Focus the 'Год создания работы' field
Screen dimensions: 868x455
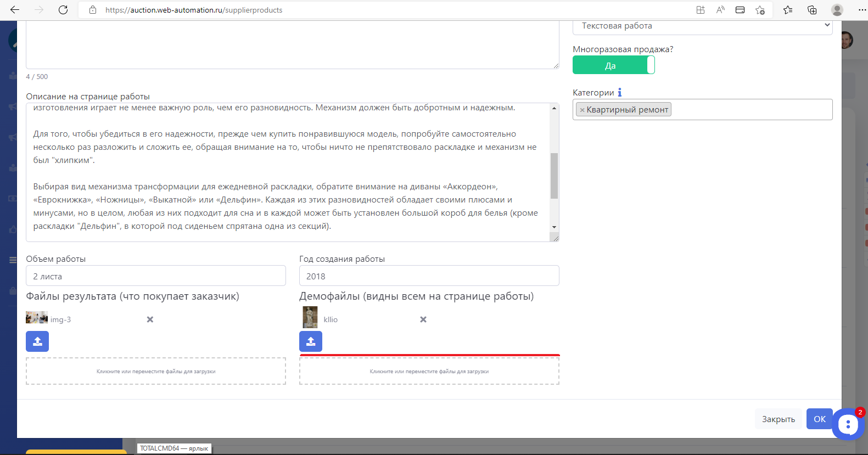coord(429,276)
